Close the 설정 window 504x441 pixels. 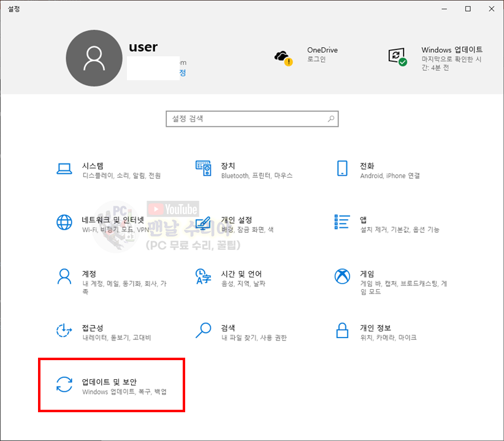click(492, 9)
